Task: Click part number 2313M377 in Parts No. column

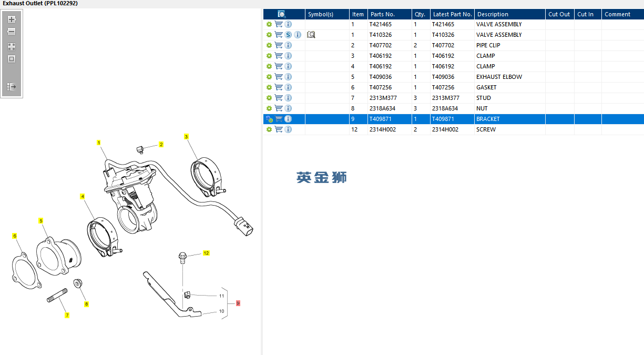Action: coord(383,98)
